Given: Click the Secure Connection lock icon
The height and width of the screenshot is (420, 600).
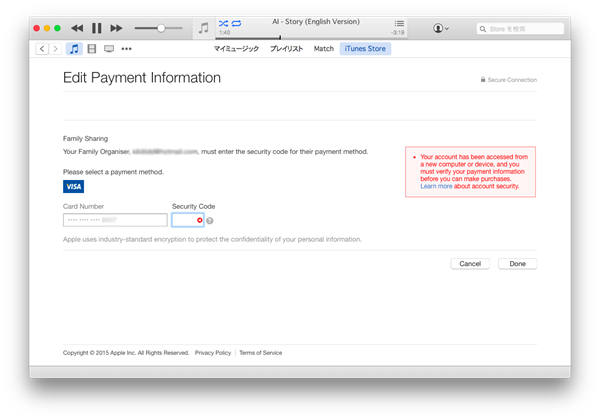Looking at the screenshot, I should [x=483, y=80].
